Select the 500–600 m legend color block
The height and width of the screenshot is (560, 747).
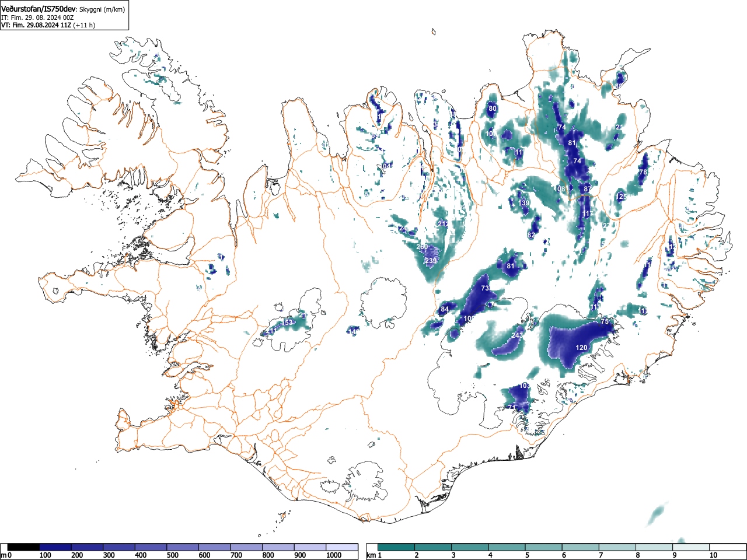tap(183, 547)
